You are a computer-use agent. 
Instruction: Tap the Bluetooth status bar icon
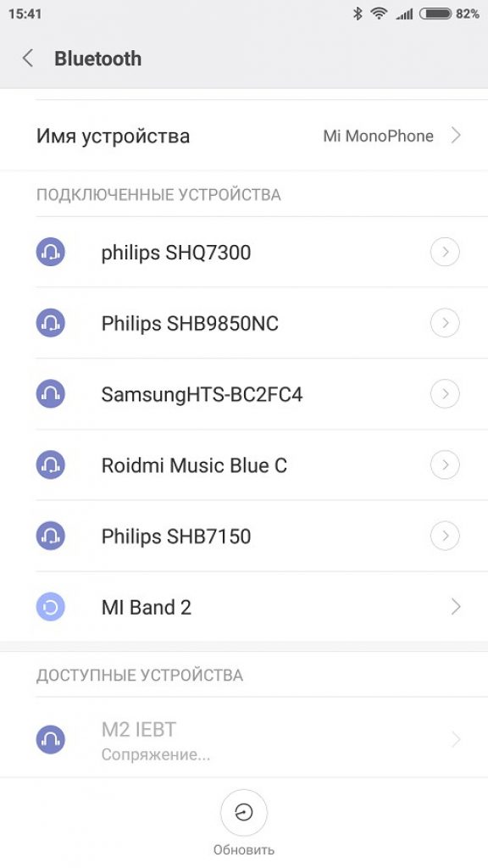point(358,14)
